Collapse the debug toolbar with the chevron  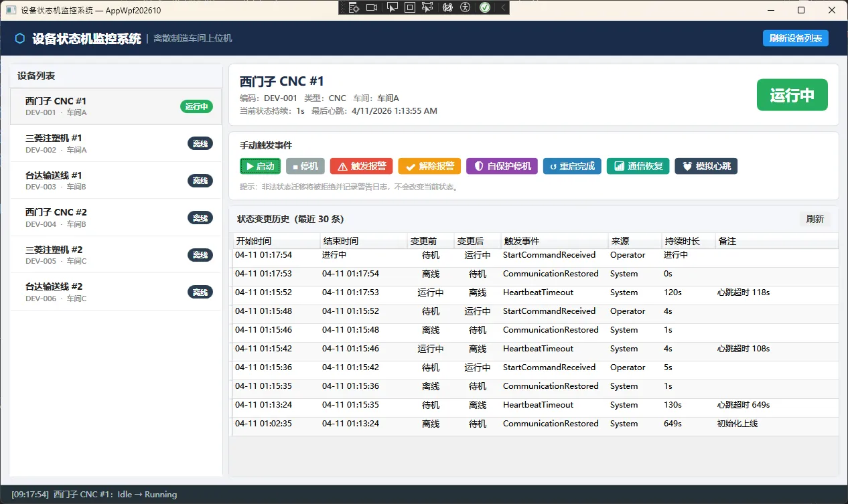click(502, 7)
